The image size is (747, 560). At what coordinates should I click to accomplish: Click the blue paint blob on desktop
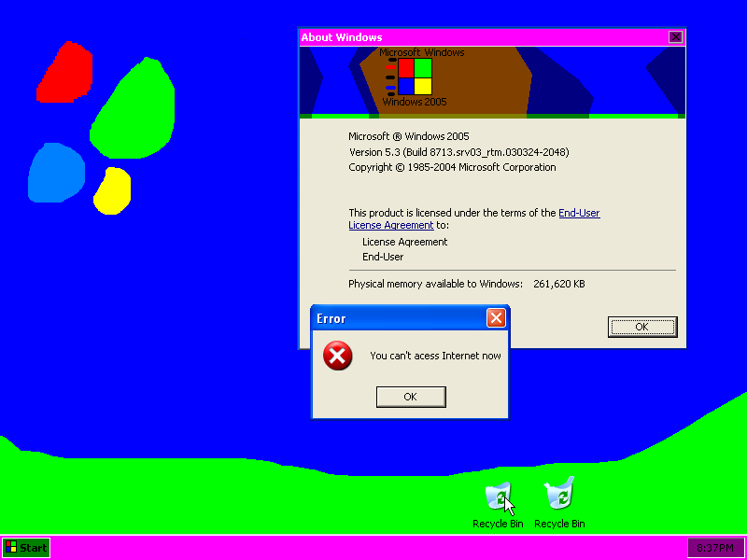pos(58,173)
